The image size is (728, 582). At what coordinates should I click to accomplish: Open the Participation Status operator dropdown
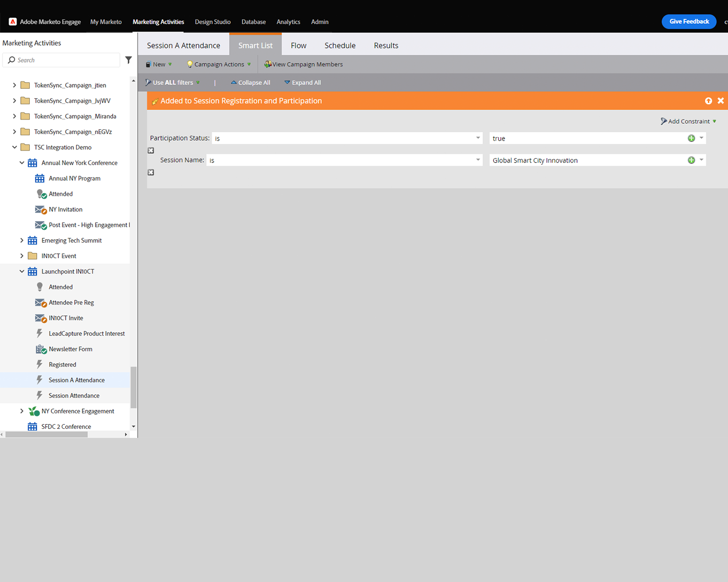pos(478,138)
